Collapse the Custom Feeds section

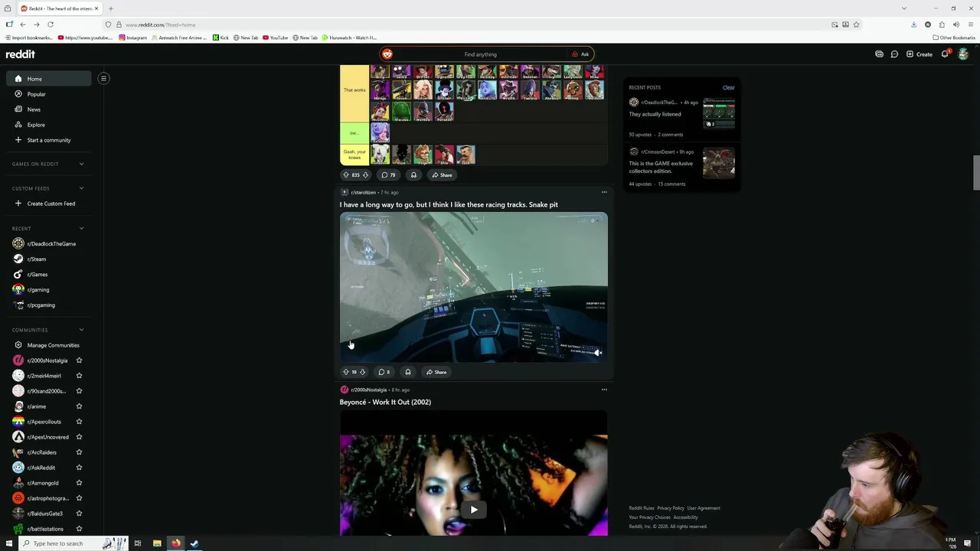tap(81, 188)
